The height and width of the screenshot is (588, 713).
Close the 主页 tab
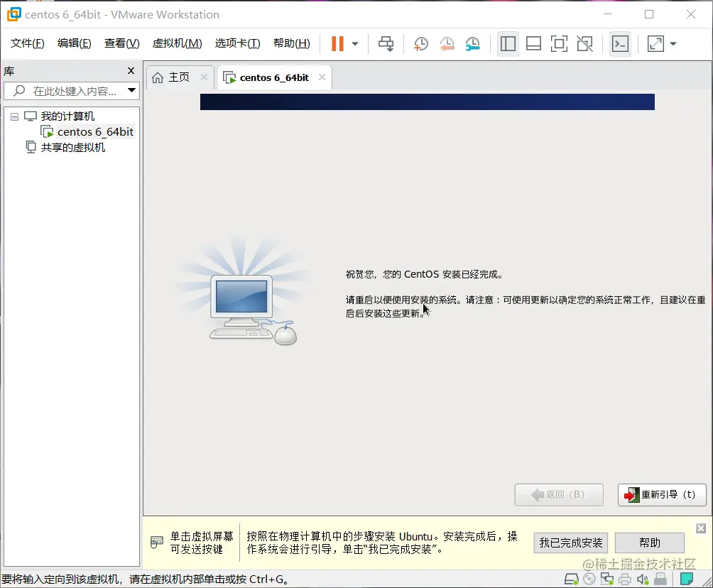click(x=204, y=77)
